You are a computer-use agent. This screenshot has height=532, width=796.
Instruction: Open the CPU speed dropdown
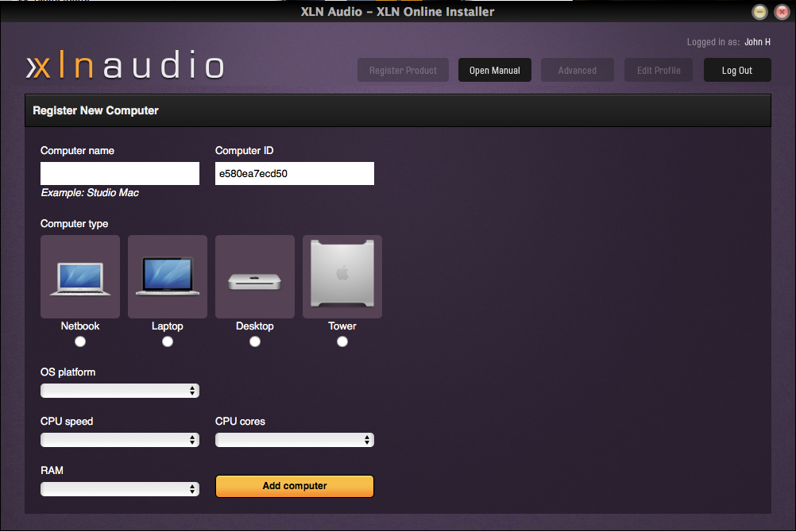pyautogui.click(x=120, y=440)
